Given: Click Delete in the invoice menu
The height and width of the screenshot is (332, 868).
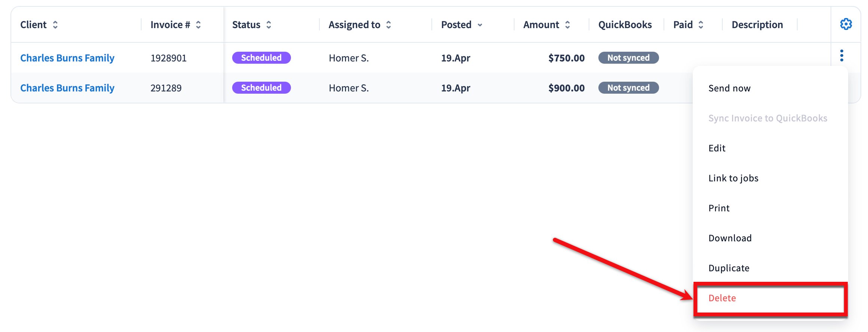Looking at the screenshot, I should coord(722,298).
